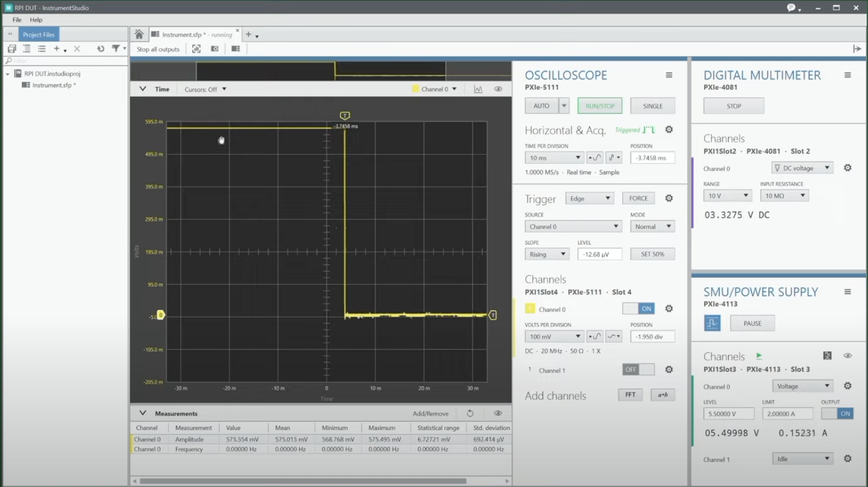
Task: Click Stop all outputs
Action: pyautogui.click(x=158, y=49)
